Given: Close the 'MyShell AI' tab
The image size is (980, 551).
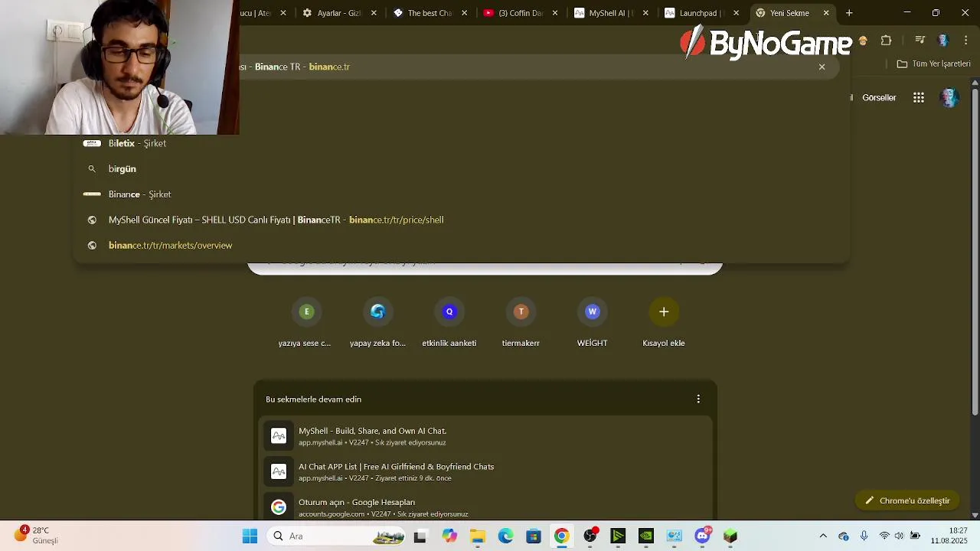Looking at the screenshot, I should (x=645, y=13).
